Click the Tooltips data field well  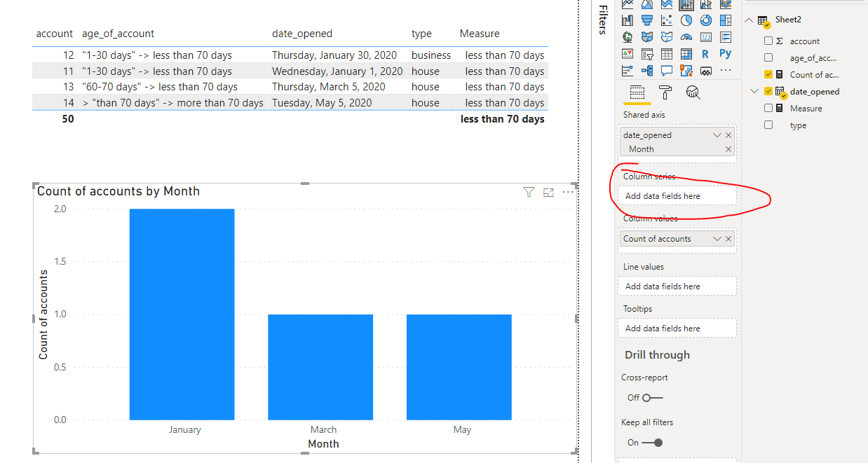tap(677, 328)
